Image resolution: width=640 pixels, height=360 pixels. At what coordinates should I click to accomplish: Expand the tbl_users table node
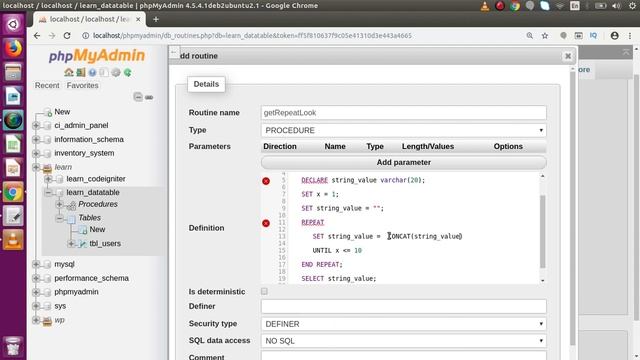coord(71,243)
